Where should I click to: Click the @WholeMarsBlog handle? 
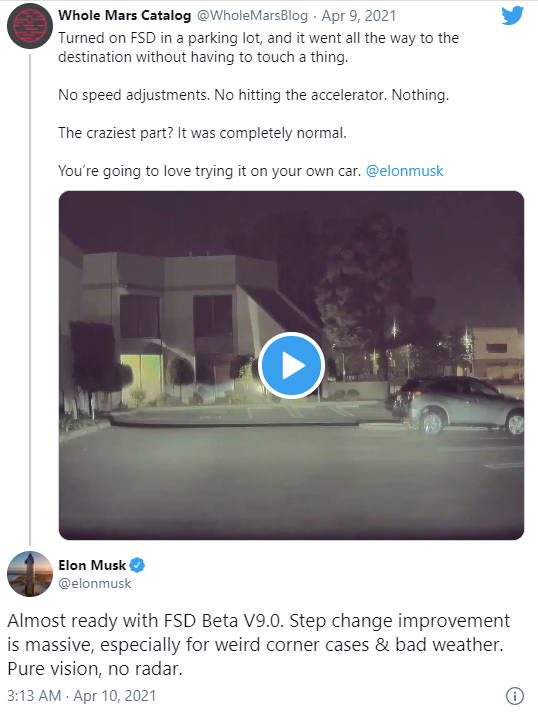252,15
